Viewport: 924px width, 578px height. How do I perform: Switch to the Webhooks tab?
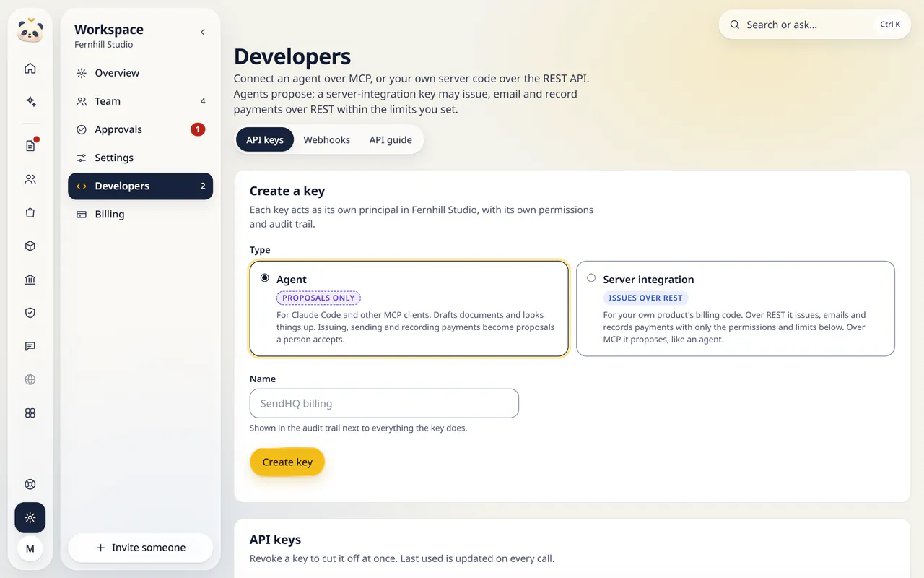tap(326, 139)
